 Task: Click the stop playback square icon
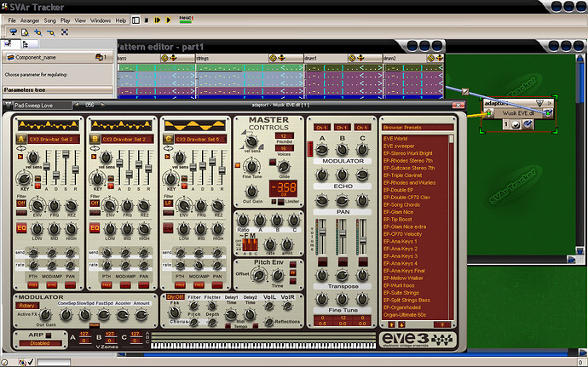coord(147,20)
